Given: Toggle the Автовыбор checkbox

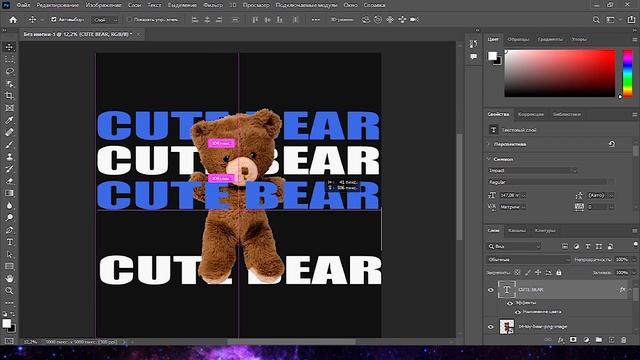Looking at the screenshot, I should 53,20.
